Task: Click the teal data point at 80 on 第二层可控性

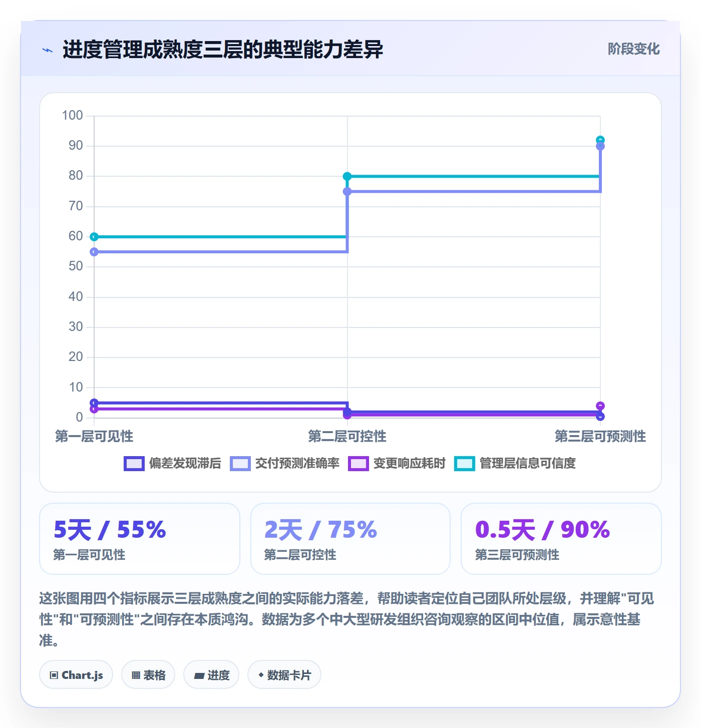Action: click(x=347, y=176)
